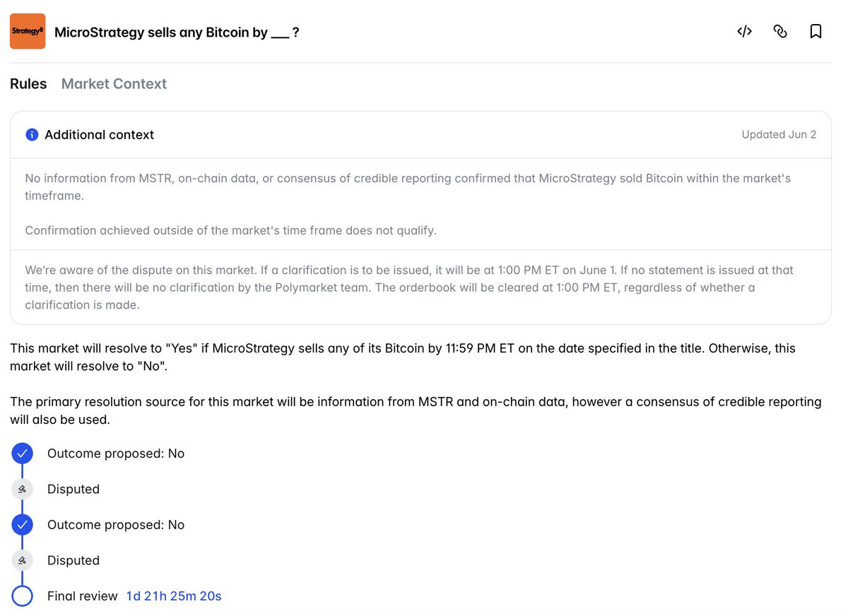Image resolution: width=848 pixels, height=616 pixels.
Task: Click the second Outcome proposed checkmark icon
Action: 23,525
